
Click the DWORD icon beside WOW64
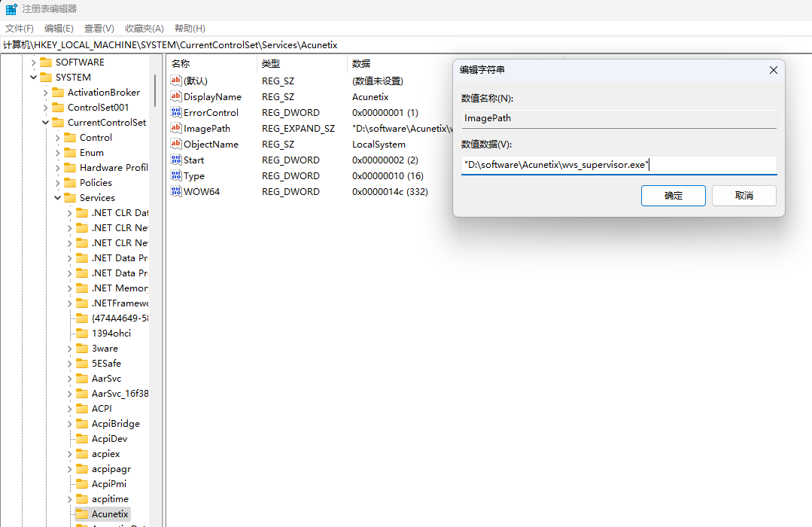176,191
